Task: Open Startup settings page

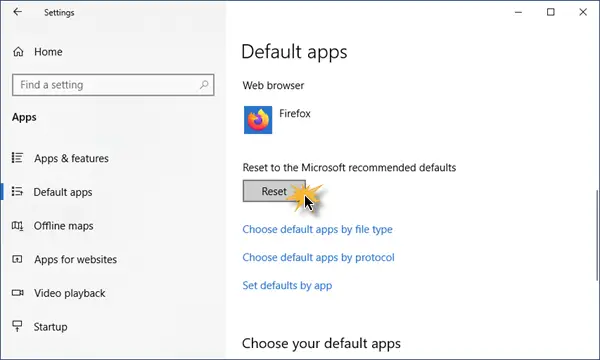Action: [x=50, y=327]
